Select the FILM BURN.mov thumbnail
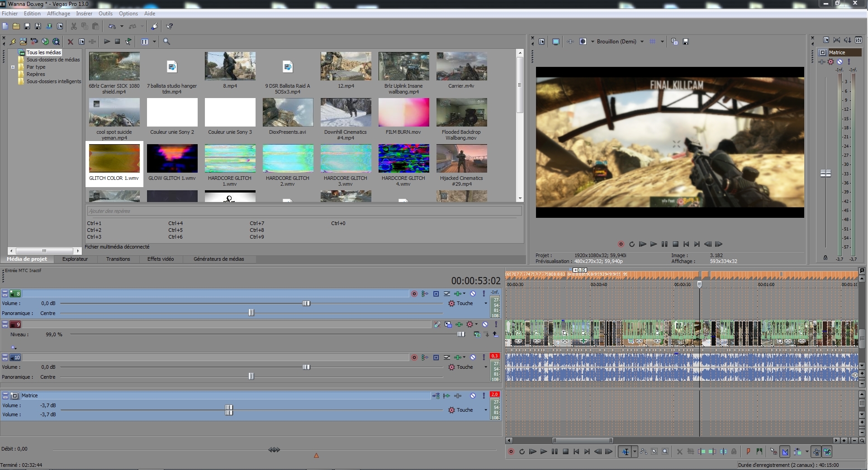Viewport: 868px width, 470px height. 403,113
